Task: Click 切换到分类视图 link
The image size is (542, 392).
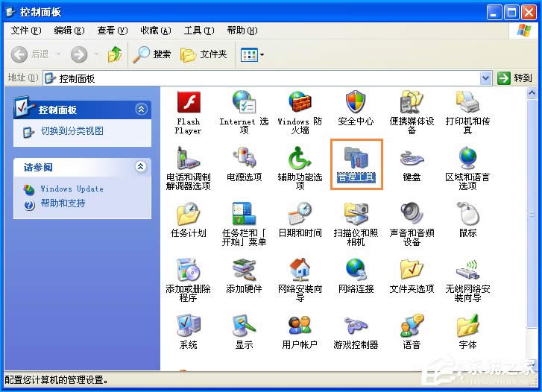Action: (72, 131)
